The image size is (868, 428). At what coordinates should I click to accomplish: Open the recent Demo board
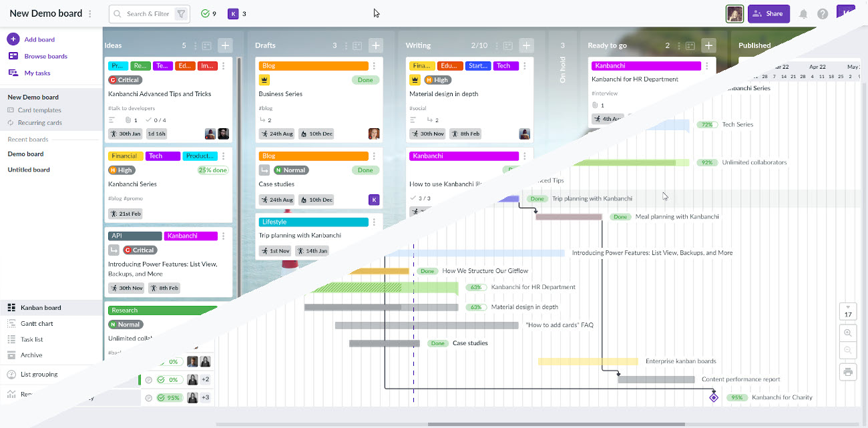pyautogui.click(x=25, y=154)
